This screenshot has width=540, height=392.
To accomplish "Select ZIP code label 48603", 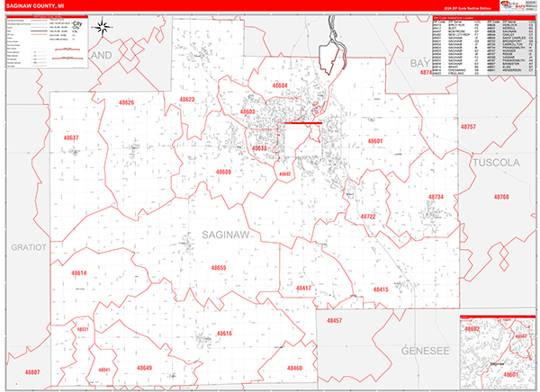I will 247,111.
